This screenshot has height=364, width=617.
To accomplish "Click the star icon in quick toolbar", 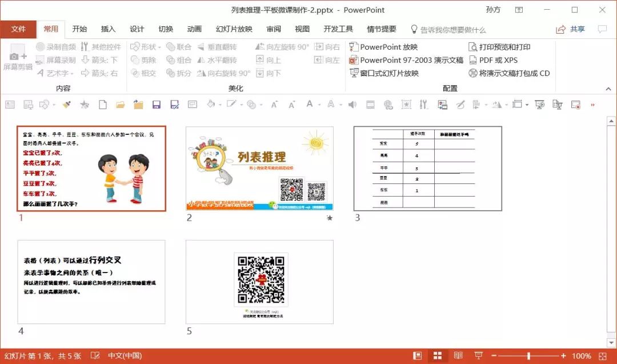I will coord(84,105).
